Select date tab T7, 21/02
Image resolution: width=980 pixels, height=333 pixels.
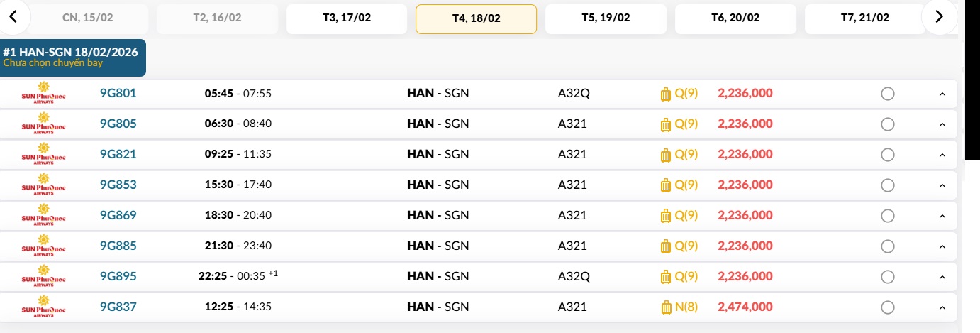coord(865,18)
